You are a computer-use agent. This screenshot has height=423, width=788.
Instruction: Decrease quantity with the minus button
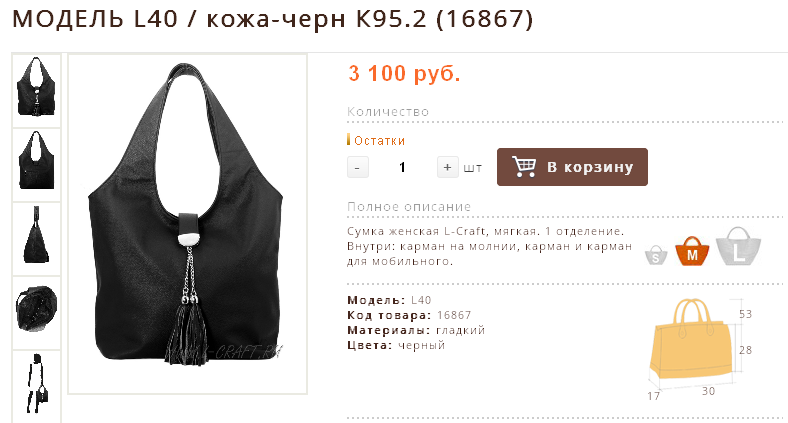pos(357,167)
